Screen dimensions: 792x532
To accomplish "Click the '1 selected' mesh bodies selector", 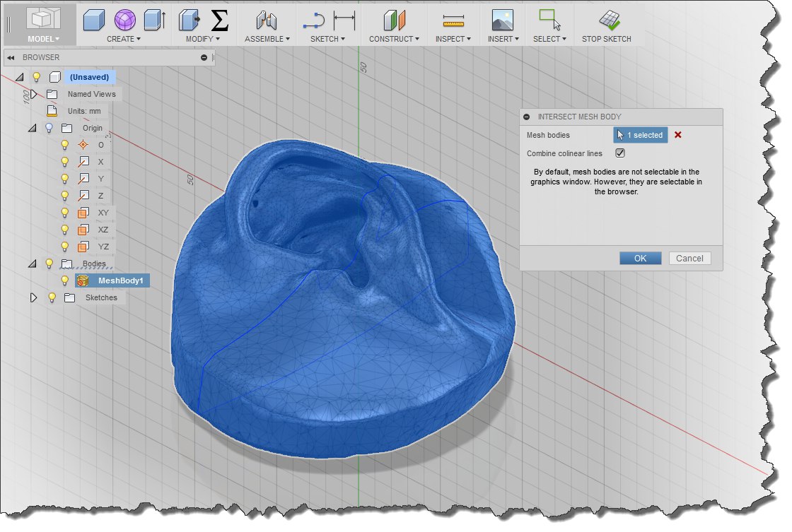I will coord(640,135).
